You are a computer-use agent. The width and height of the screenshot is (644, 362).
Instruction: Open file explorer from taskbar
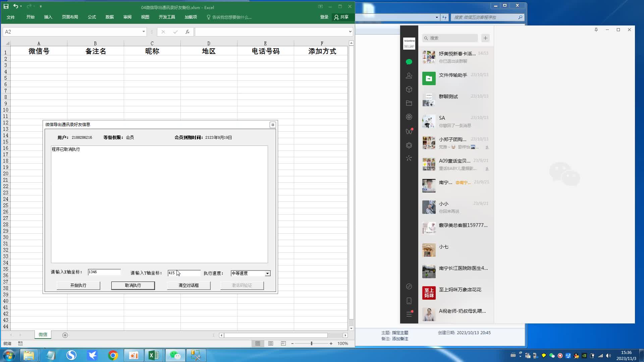coord(29,355)
